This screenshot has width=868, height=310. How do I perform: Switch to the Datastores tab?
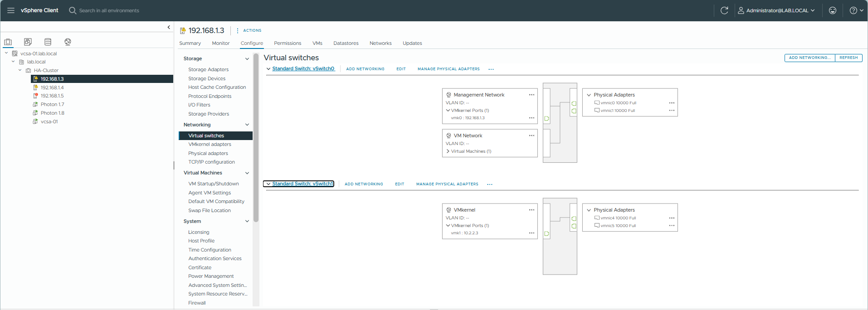point(346,43)
